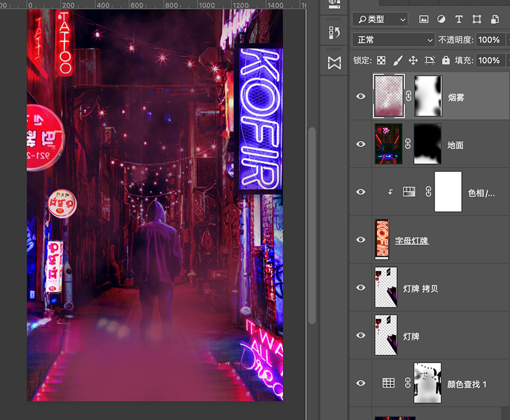The height and width of the screenshot is (420, 510).
Task: Lock all on layer using padlock icon
Action: click(x=446, y=60)
